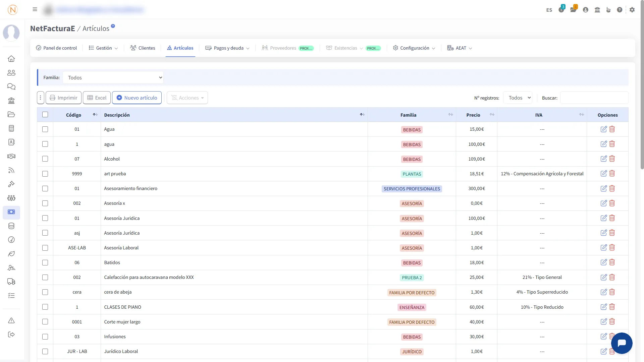
Task: Click the delivery truck sidebar icon
Action: coord(11,282)
